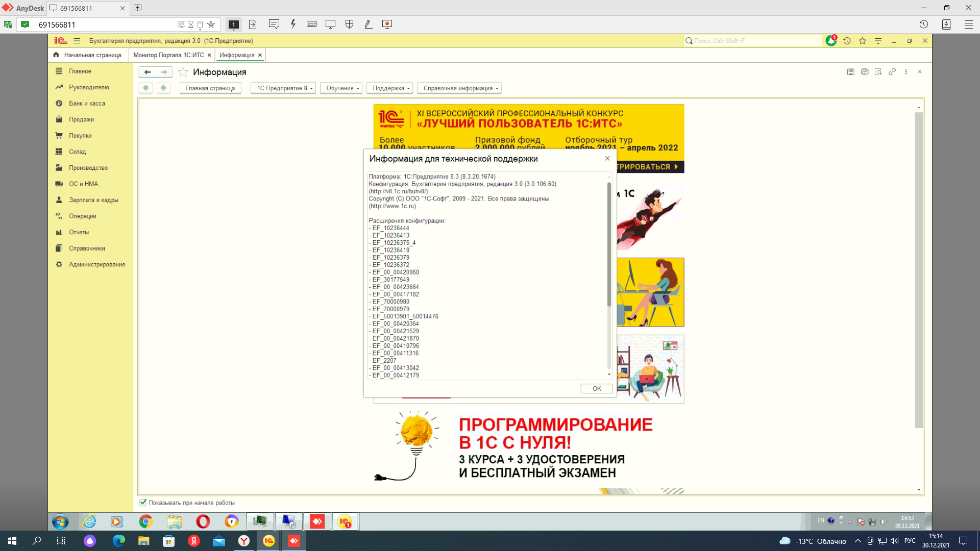Expand the 1С:Предприятие 8 dropdown

coord(283,88)
